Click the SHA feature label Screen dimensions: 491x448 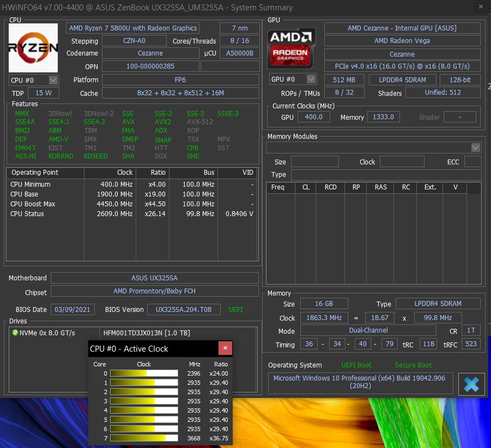[128, 156]
